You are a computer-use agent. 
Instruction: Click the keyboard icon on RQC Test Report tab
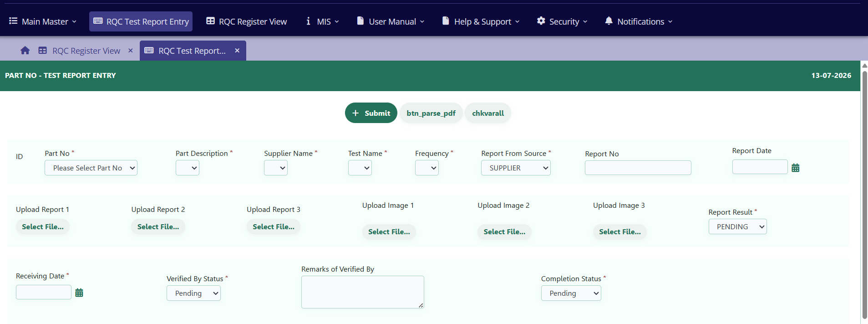pyautogui.click(x=149, y=51)
